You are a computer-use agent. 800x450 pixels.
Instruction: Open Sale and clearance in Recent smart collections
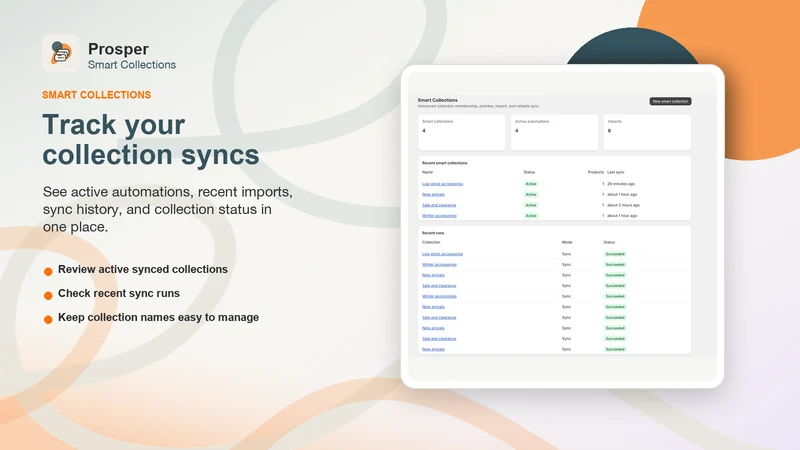pos(439,205)
